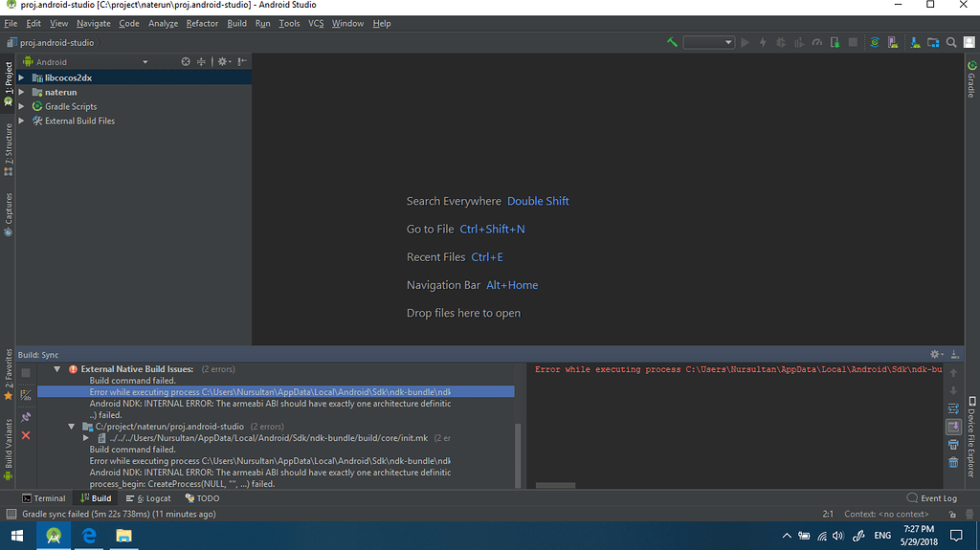Viewport: 980px width, 550px height.
Task: Click the Sync Project with Gradle Files icon
Action: click(x=874, y=42)
